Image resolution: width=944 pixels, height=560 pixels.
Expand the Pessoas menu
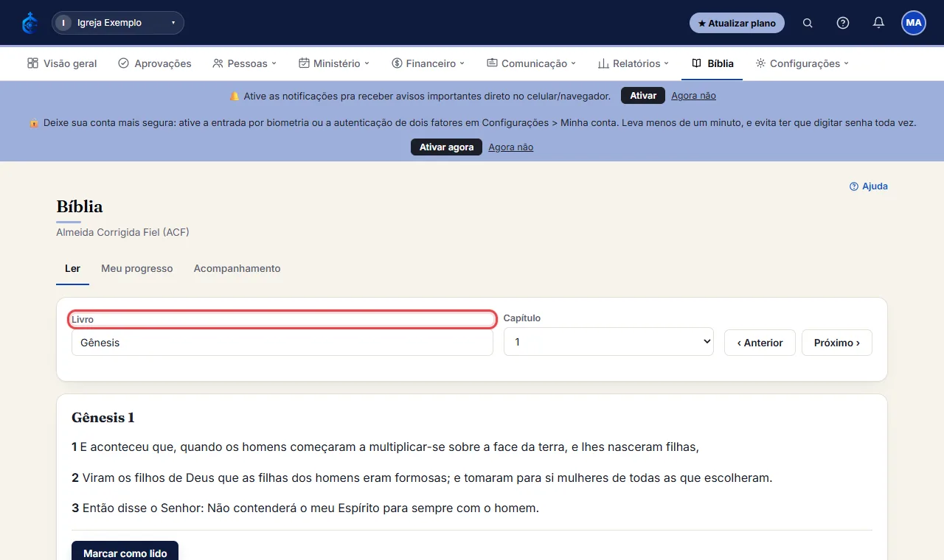[x=244, y=63]
